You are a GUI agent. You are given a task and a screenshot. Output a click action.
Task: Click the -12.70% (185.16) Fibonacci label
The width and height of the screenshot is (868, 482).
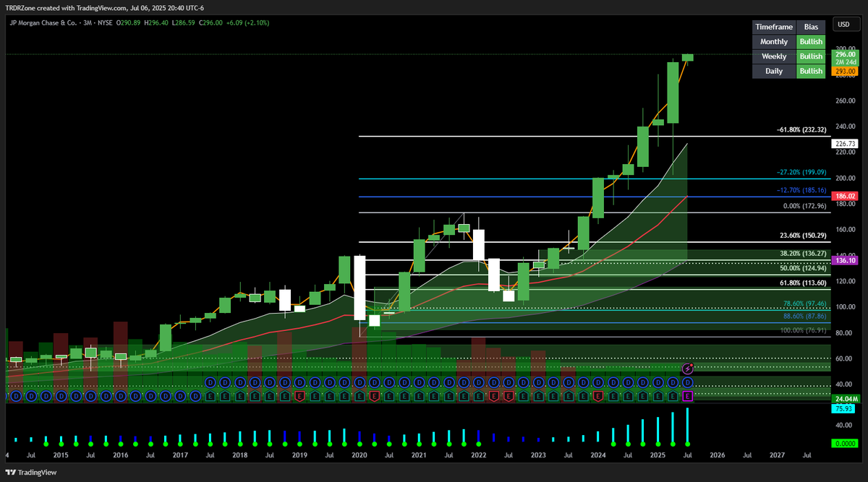tap(803, 191)
